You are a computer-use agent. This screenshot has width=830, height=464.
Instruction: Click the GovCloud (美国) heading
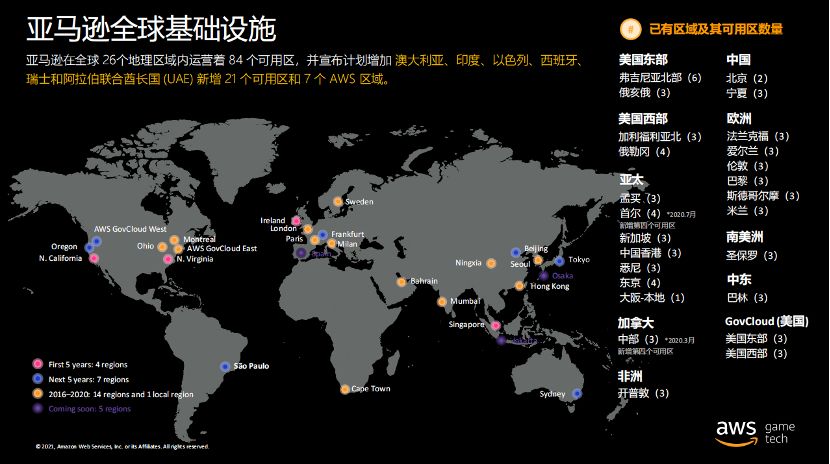(766, 321)
